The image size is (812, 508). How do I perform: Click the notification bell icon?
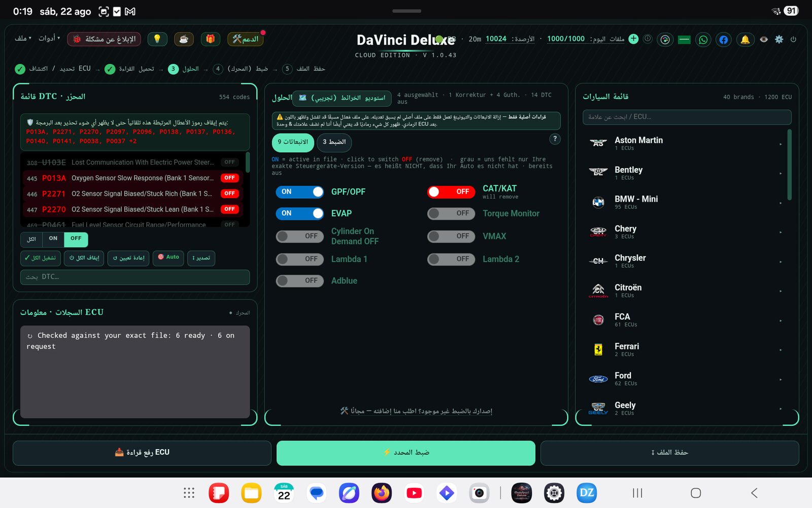745,39
